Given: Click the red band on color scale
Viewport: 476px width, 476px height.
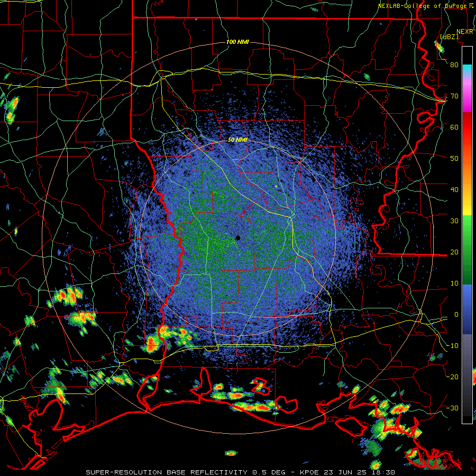Looking at the screenshot, I should point(467,127).
